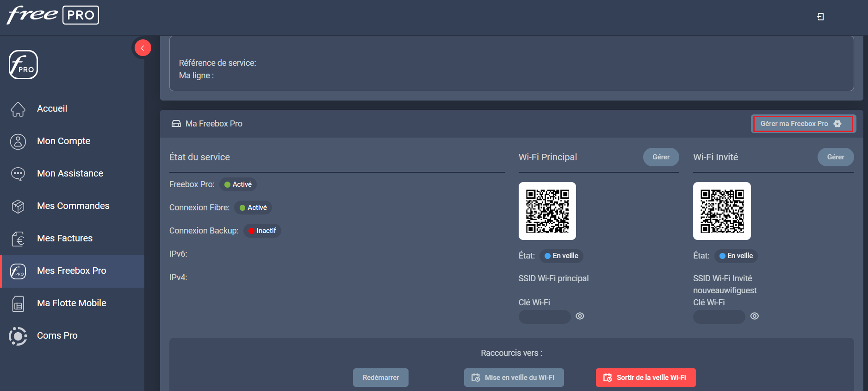Screen dimensions: 868x391
Task: Click the Wi-Fi Invité QR code
Action: [x=722, y=211]
